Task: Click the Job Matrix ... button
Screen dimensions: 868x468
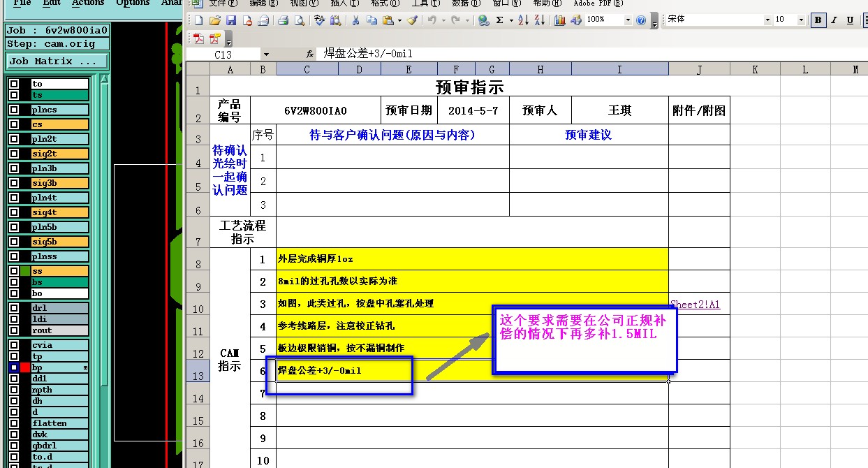Action: pos(57,61)
